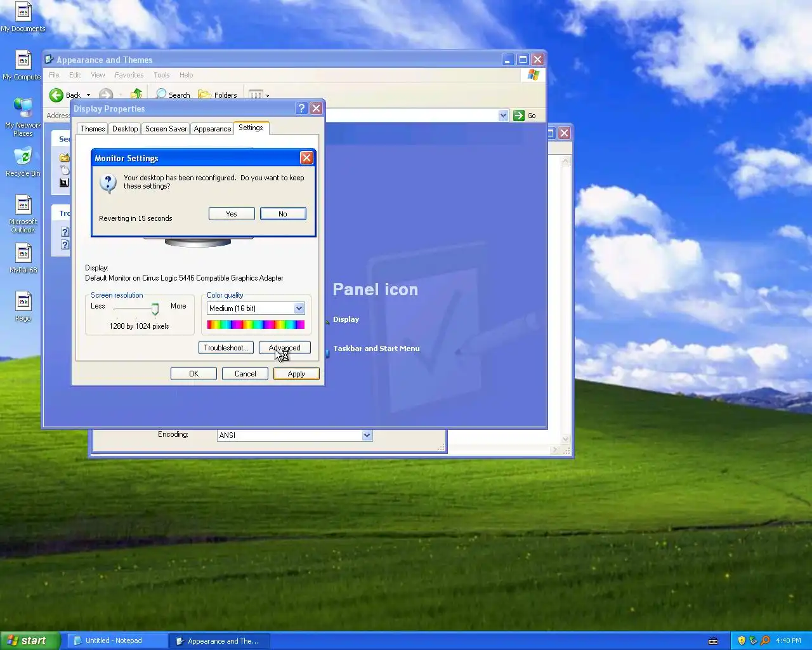Click the on-screen keyboard taskbar icon
Image resolution: width=812 pixels, height=650 pixels.
[713, 640]
